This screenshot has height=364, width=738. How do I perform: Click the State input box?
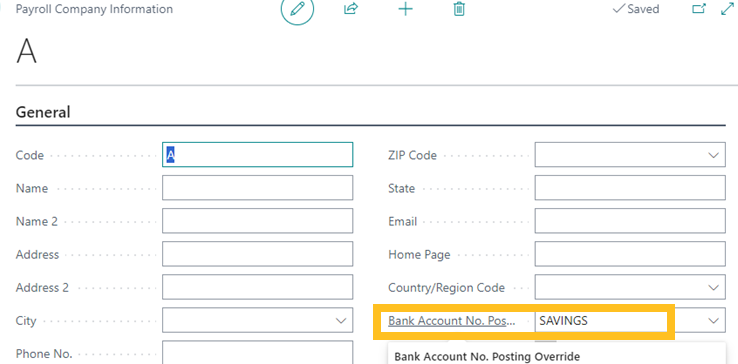pyautogui.click(x=630, y=188)
